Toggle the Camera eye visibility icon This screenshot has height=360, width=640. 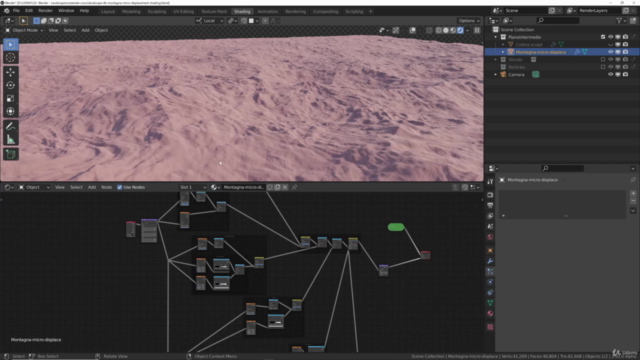[x=611, y=75]
